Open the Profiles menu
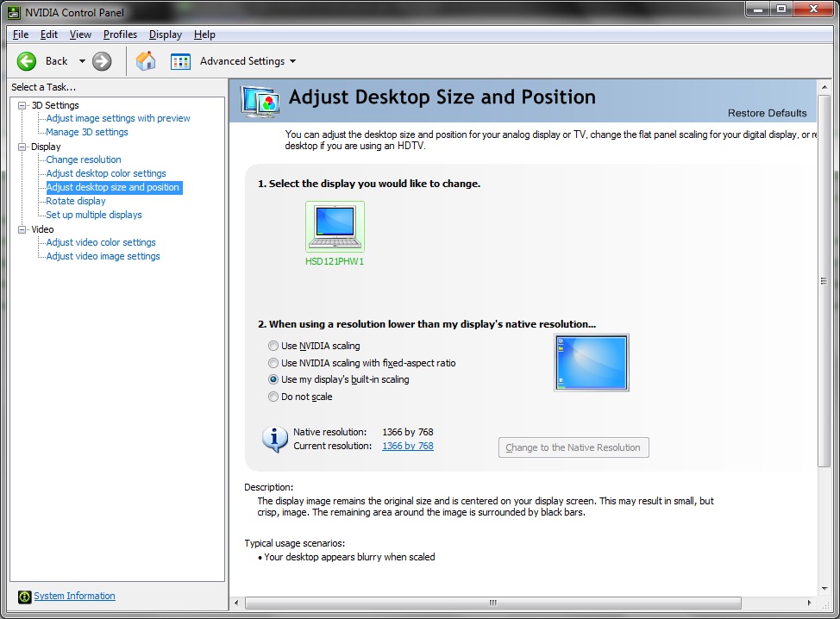 point(120,34)
